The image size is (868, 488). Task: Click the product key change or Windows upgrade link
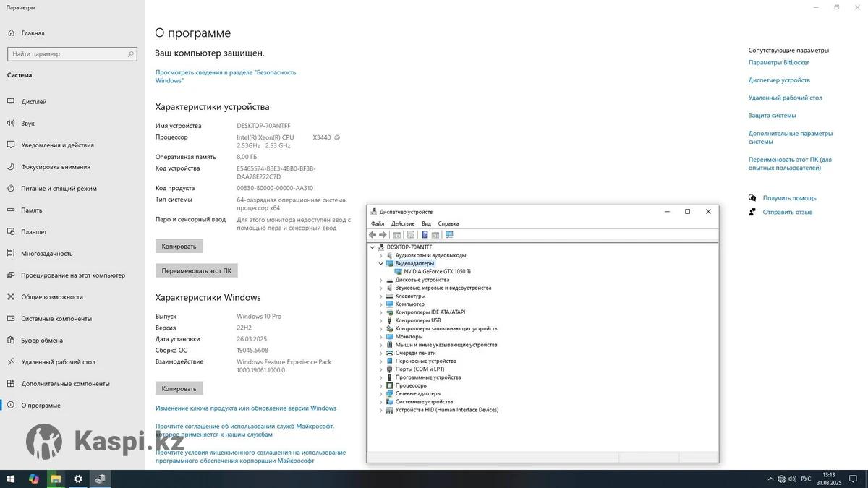pos(246,408)
